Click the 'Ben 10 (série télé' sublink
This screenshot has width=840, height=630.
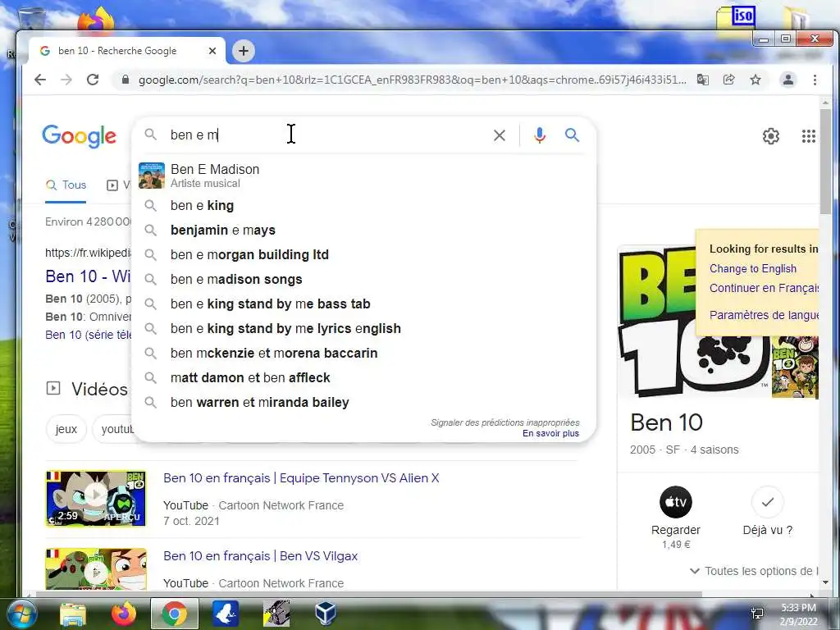[89, 335]
